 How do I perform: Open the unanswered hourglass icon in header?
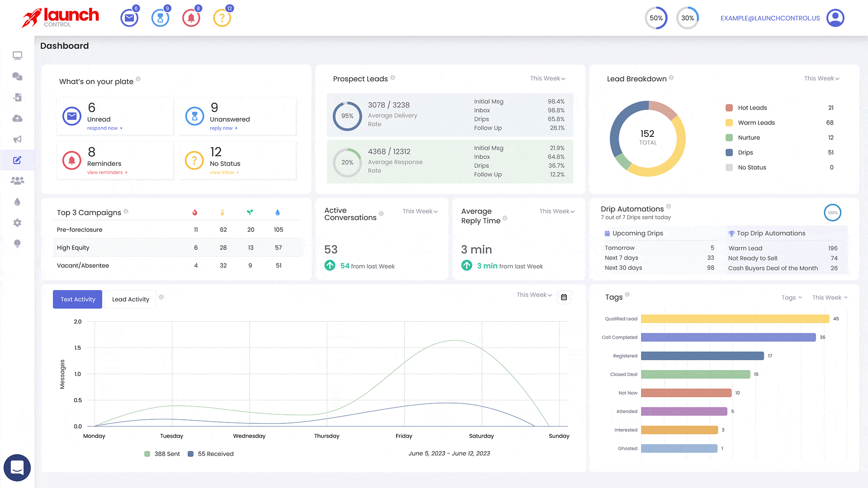click(160, 18)
